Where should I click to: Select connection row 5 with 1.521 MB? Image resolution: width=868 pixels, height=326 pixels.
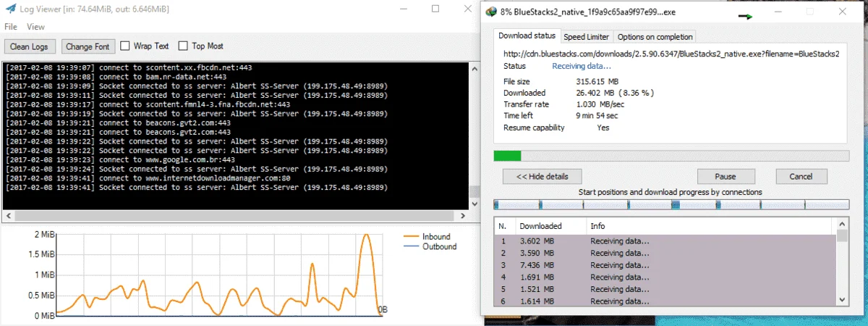pos(665,288)
